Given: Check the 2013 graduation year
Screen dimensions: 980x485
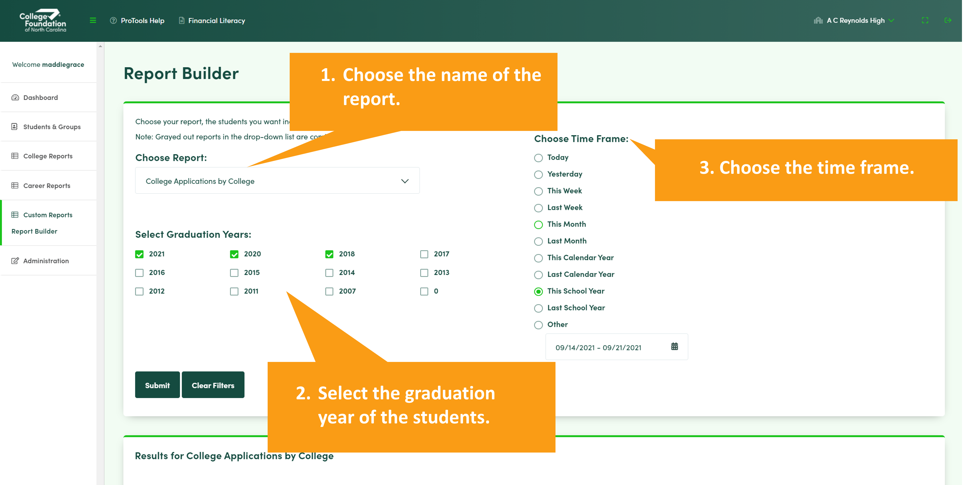Looking at the screenshot, I should 424,273.
